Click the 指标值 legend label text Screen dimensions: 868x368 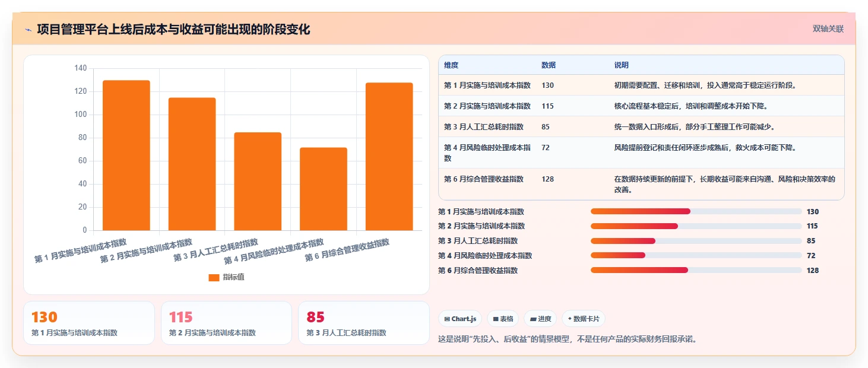233,278
